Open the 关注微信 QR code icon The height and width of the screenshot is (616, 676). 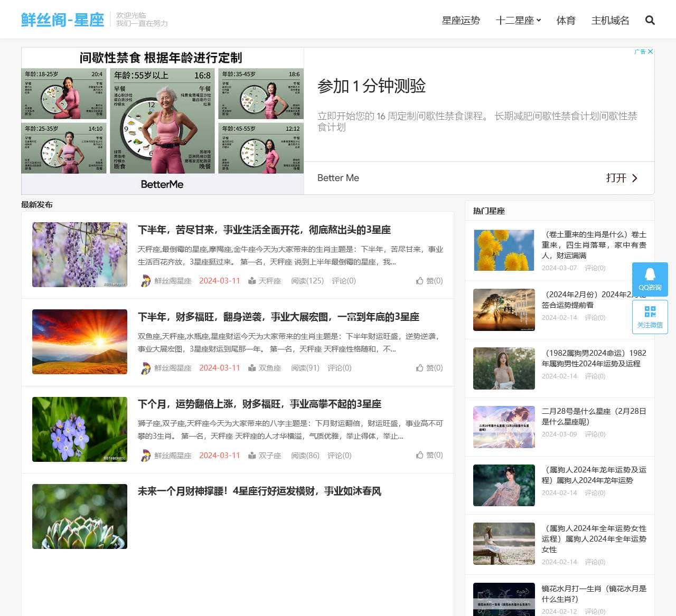[x=650, y=311]
